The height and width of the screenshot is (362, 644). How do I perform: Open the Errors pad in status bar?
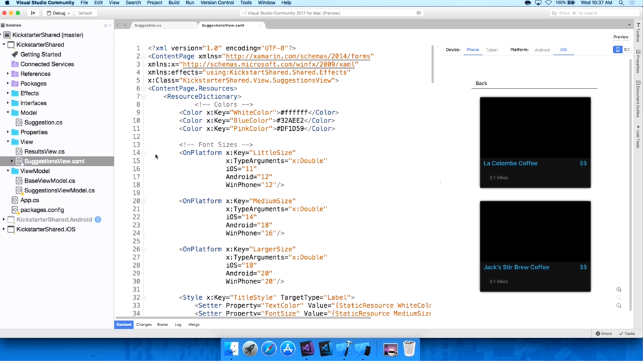604,334
